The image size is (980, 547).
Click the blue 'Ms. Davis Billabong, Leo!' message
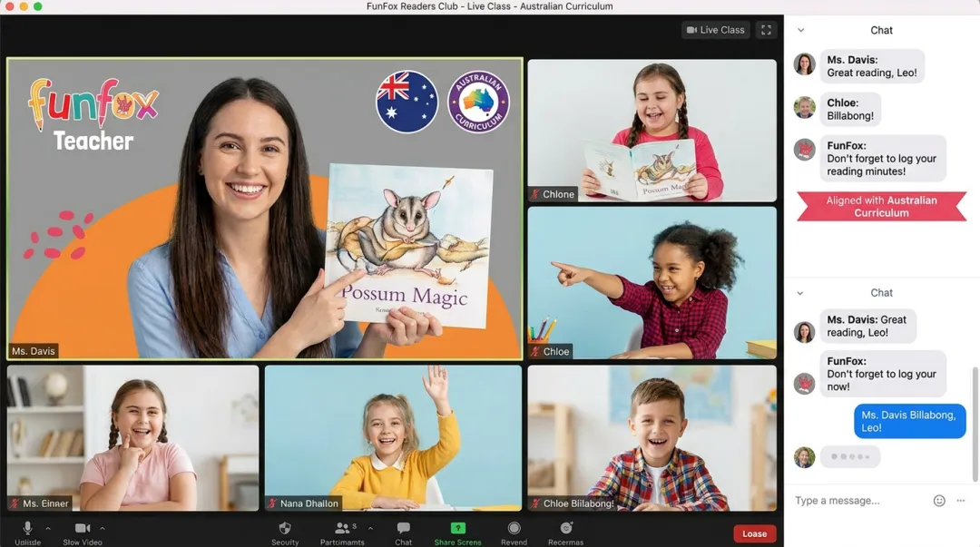pyautogui.click(x=909, y=421)
